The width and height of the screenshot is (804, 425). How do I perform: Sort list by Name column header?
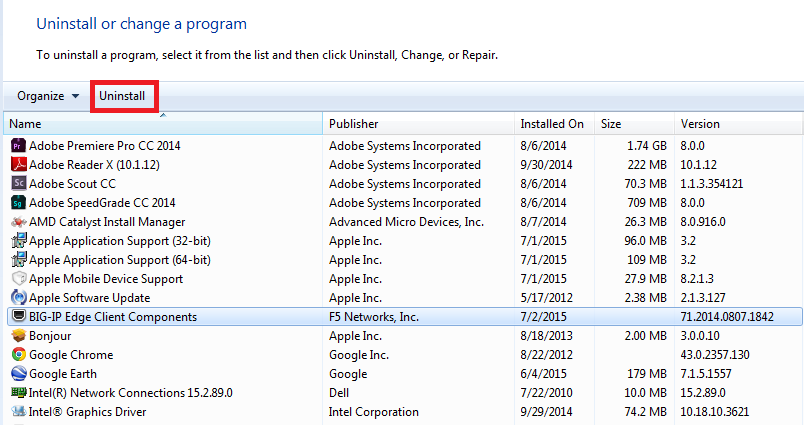[x=163, y=124]
